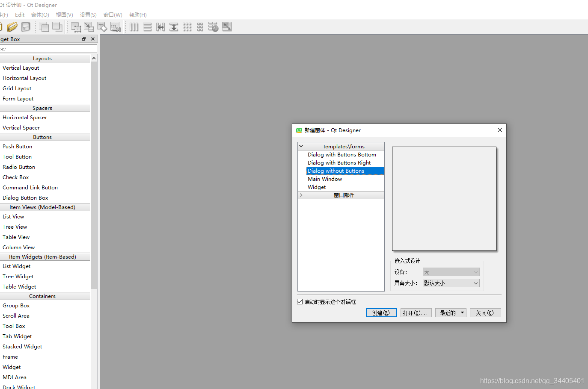
Task: Collapse Item Views (Model-Based) category
Action: [45, 207]
